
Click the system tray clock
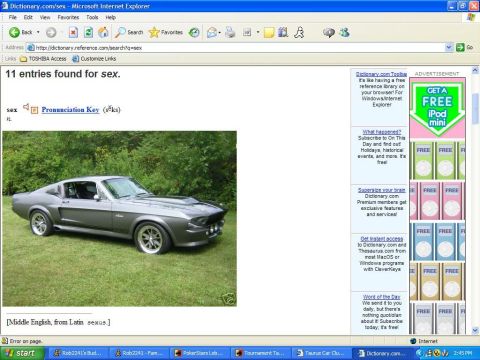click(463, 353)
